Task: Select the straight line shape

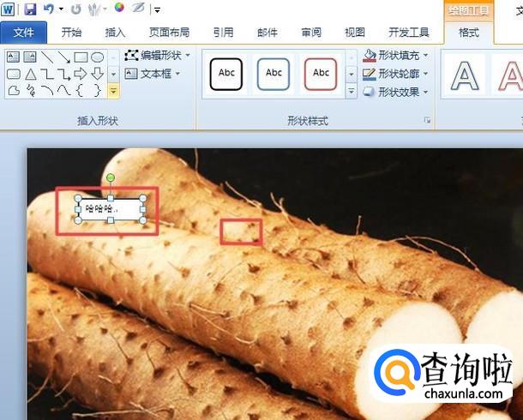Action: click(x=47, y=57)
